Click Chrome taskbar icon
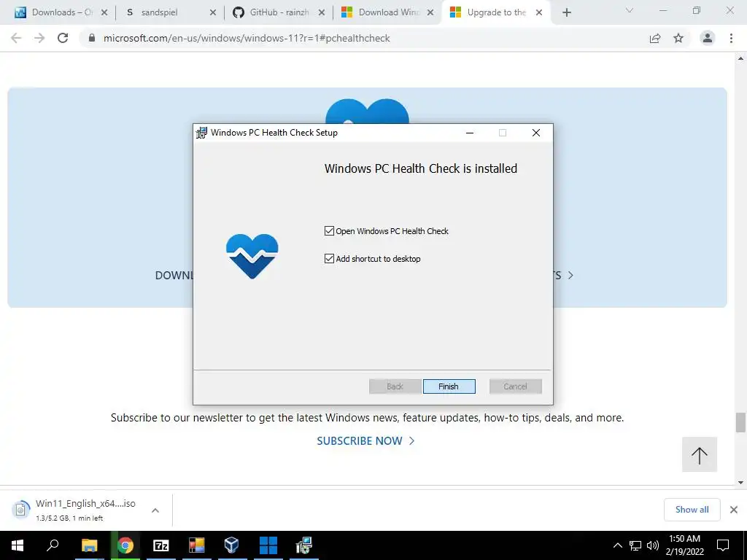747x560 pixels. 125,545
